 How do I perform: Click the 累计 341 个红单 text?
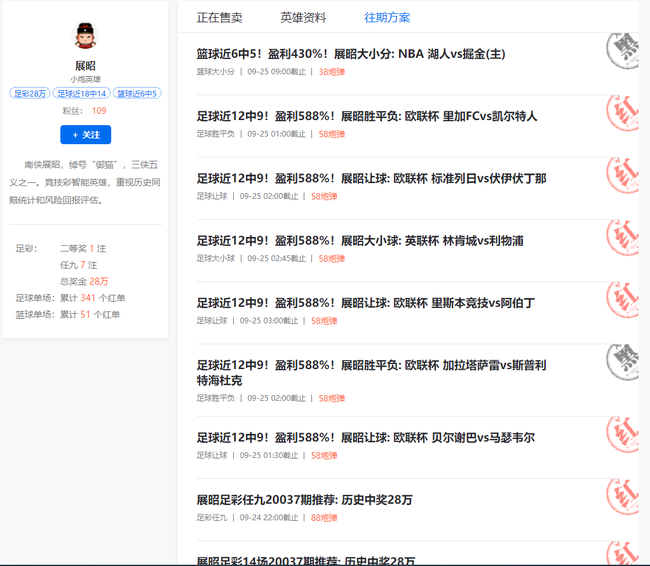(x=92, y=298)
